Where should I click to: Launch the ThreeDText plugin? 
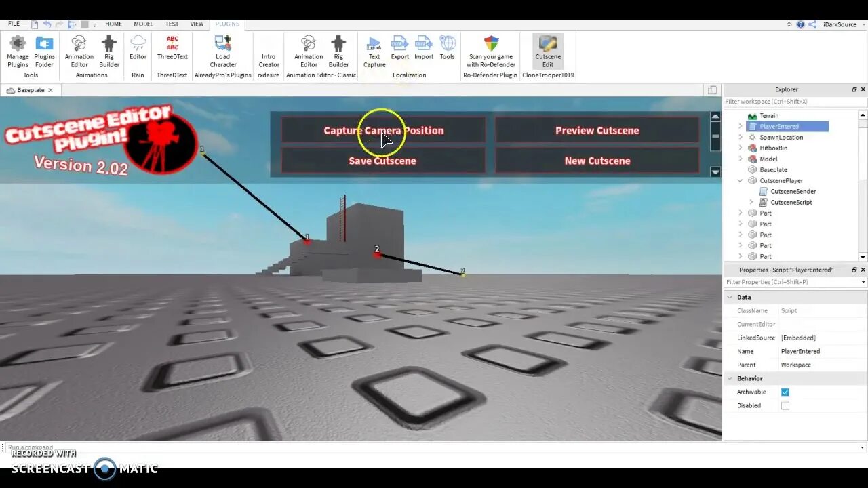pos(172,47)
